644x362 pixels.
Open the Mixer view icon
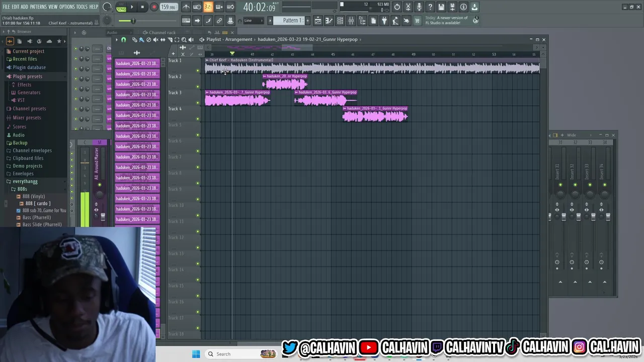351,21
